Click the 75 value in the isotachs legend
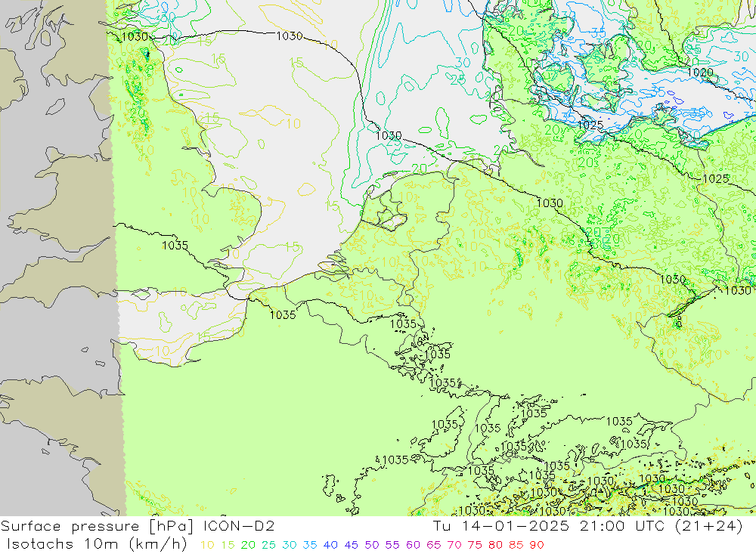756x554 pixels. pyautogui.click(x=475, y=545)
